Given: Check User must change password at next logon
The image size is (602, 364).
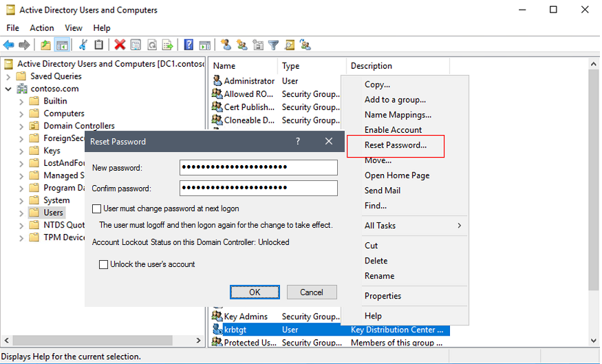Looking at the screenshot, I should [97, 208].
